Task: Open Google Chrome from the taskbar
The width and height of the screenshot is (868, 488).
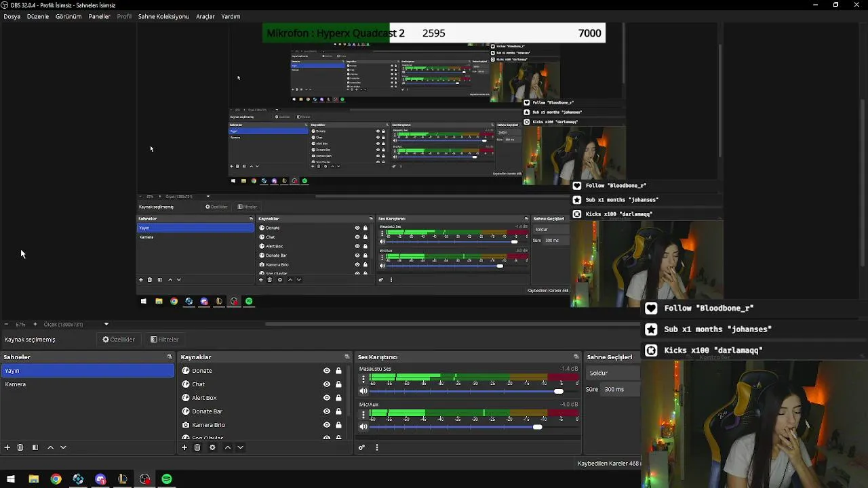Action: pyautogui.click(x=56, y=479)
